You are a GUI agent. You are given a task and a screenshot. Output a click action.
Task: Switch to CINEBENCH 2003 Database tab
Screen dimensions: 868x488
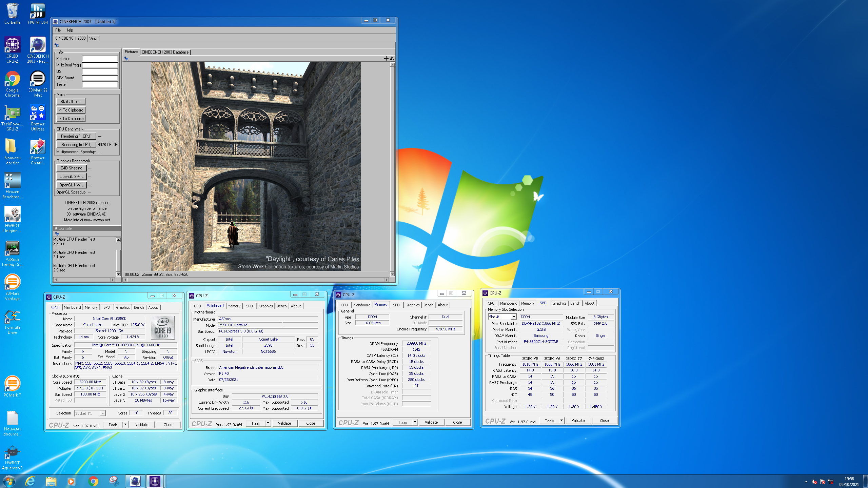(165, 52)
